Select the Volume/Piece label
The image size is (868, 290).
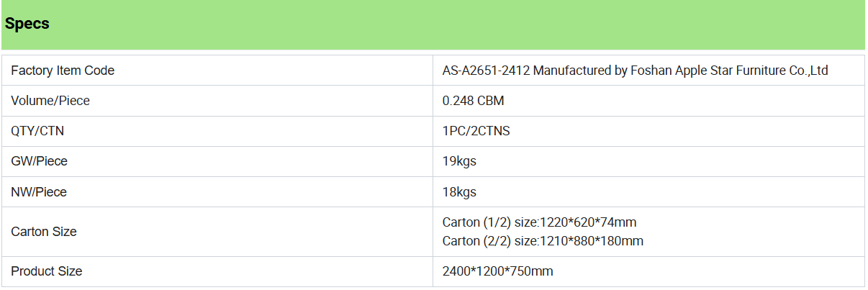pyautogui.click(x=50, y=101)
